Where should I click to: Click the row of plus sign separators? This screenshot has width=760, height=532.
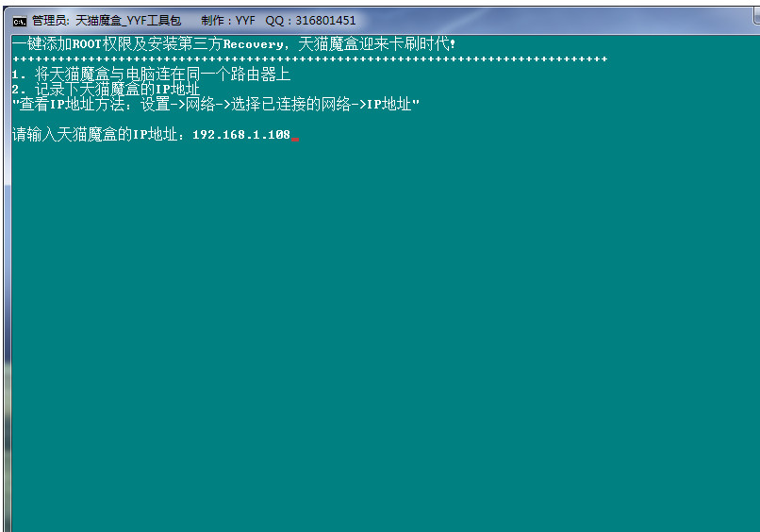[309, 59]
